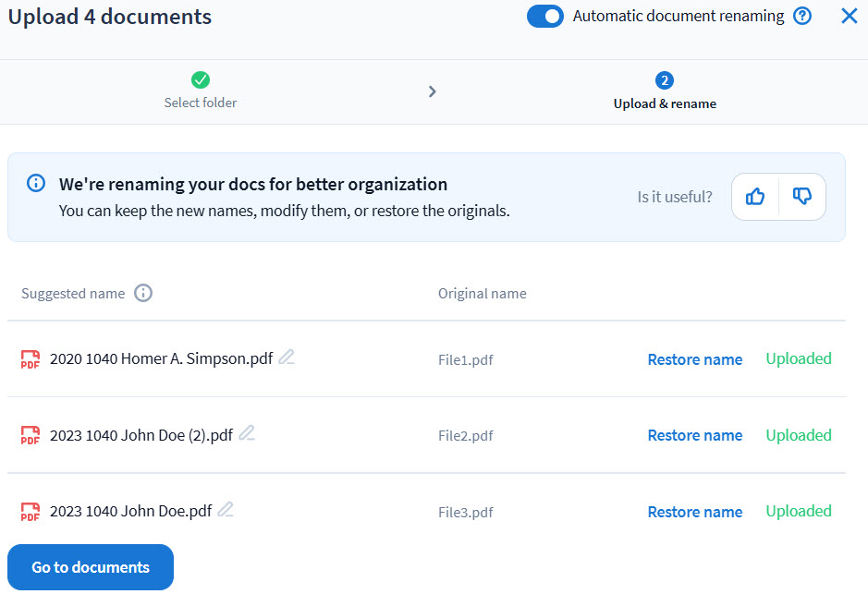The image size is (868, 594).
Task: Click info icon next to Suggested name
Action: click(x=143, y=293)
